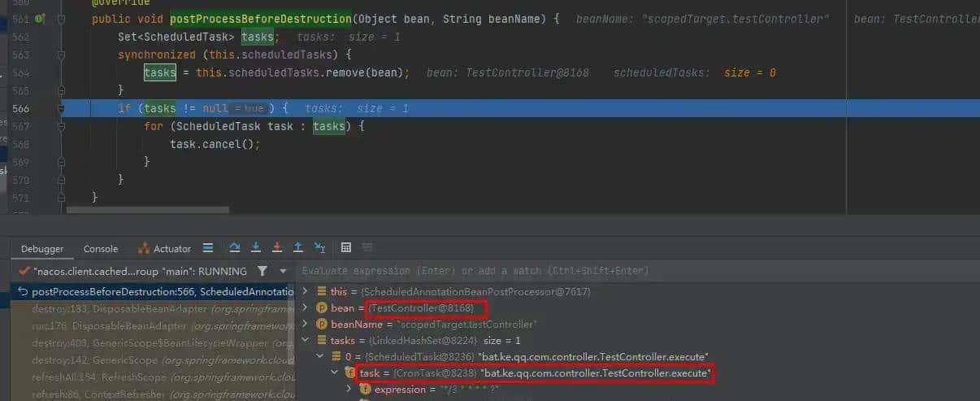Viewport: 980px width, 401px height.
Task: Click the thread filter funnel icon
Action: [x=262, y=271]
